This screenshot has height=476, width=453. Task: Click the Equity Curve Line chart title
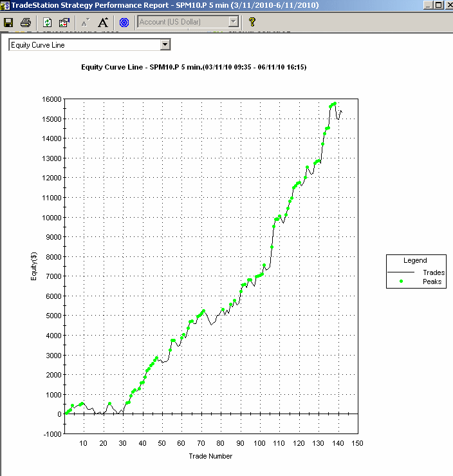point(194,67)
